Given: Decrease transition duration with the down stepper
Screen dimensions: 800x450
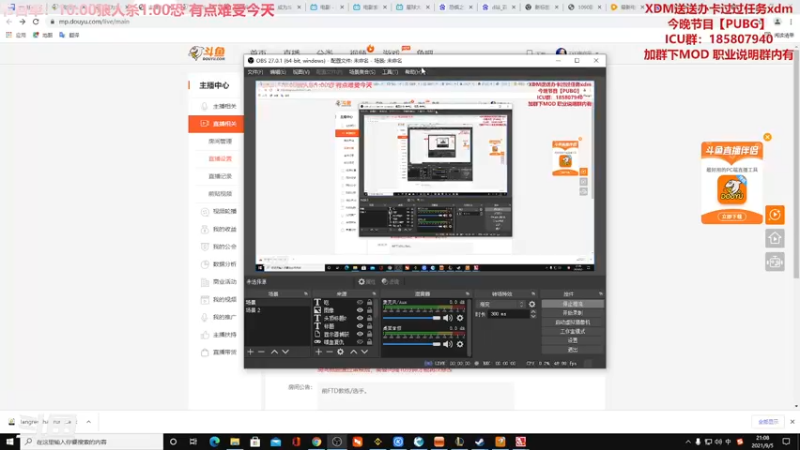Looking at the screenshot, I should pos(533,316).
